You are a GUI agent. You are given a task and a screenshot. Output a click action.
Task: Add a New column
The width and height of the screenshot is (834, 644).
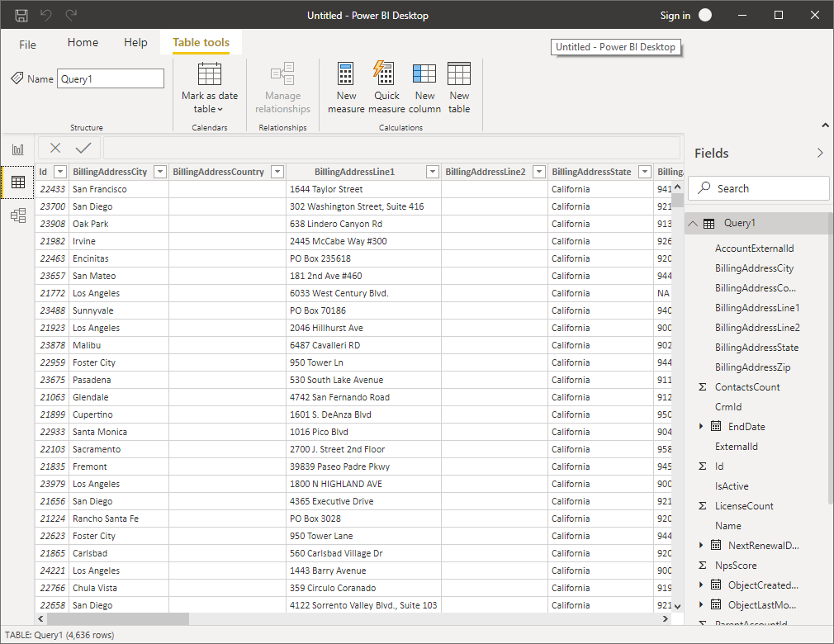pyautogui.click(x=424, y=88)
